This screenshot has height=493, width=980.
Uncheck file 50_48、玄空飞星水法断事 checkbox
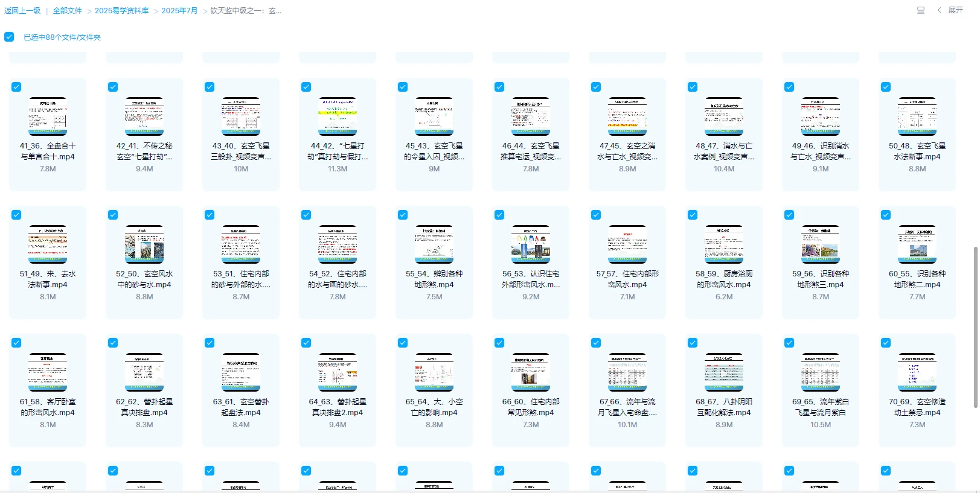pyautogui.click(x=886, y=87)
